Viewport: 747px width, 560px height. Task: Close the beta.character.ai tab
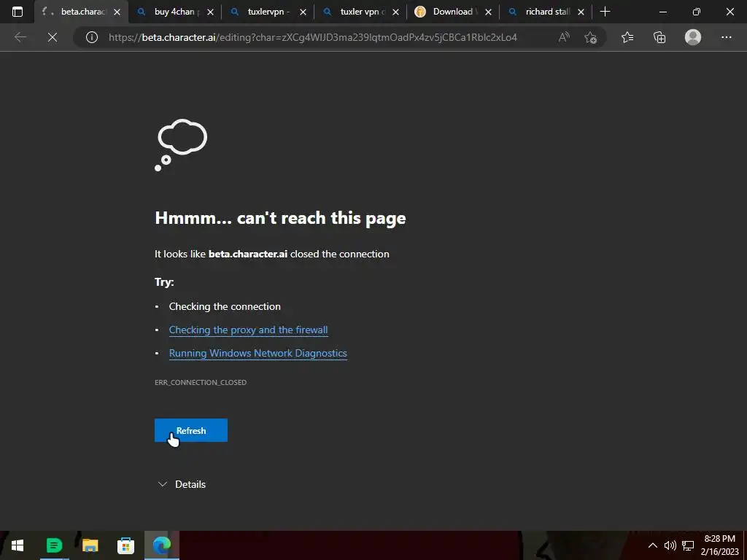click(x=117, y=12)
